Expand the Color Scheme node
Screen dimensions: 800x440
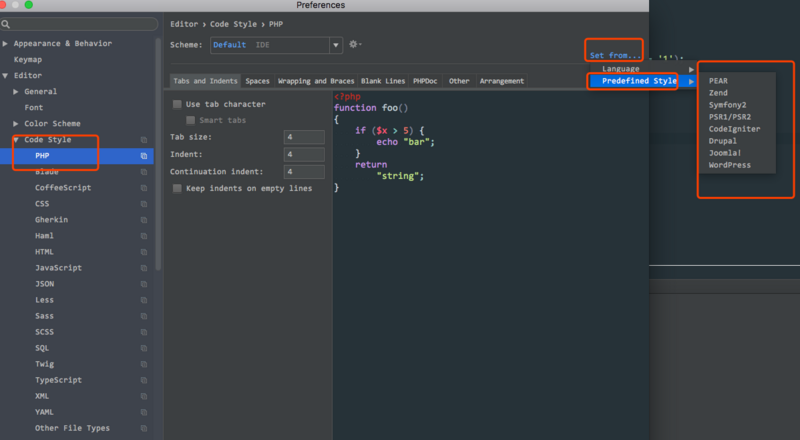(16, 124)
